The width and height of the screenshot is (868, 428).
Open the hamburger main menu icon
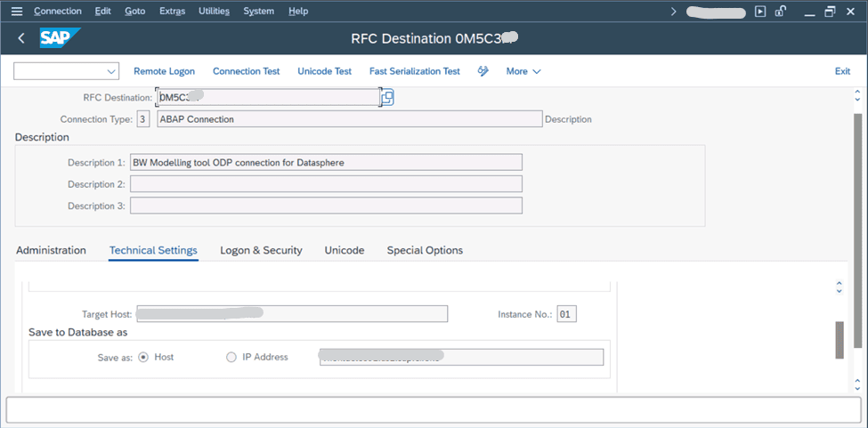(17, 11)
